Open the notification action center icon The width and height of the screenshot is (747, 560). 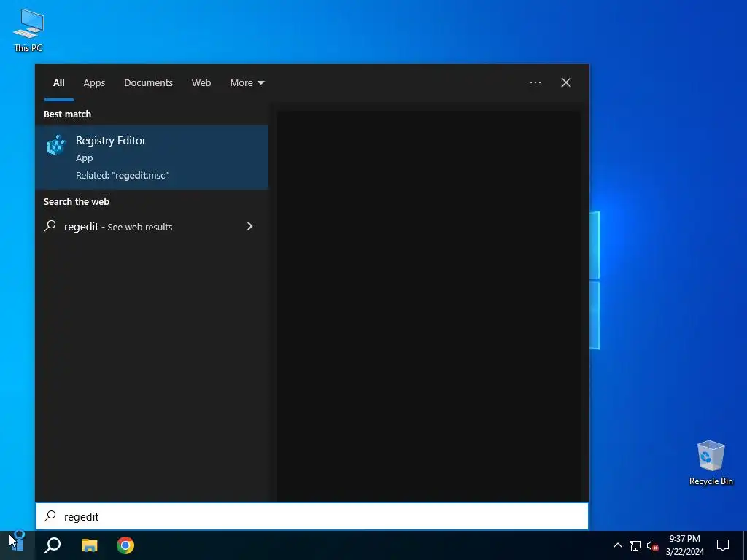click(723, 545)
